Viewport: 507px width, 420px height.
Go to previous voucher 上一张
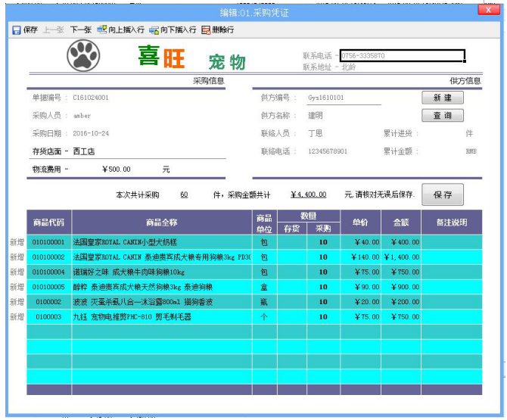pyautogui.click(x=54, y=30)
